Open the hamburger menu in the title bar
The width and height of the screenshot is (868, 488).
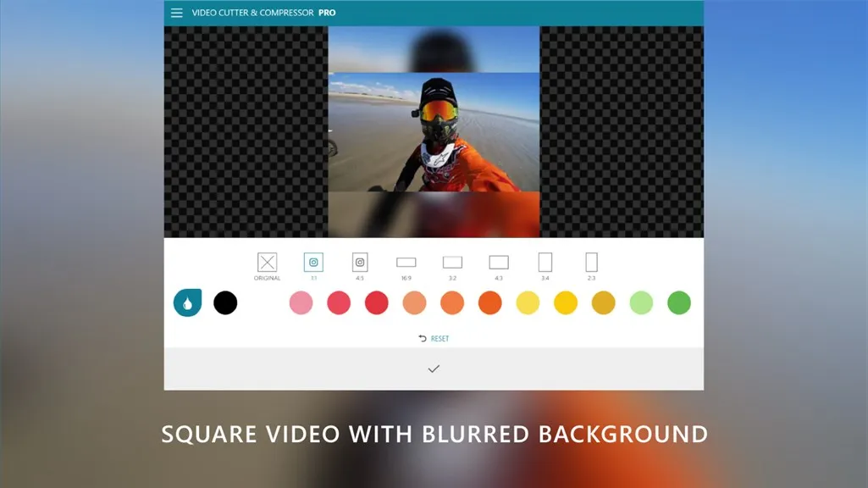(176, 12)
